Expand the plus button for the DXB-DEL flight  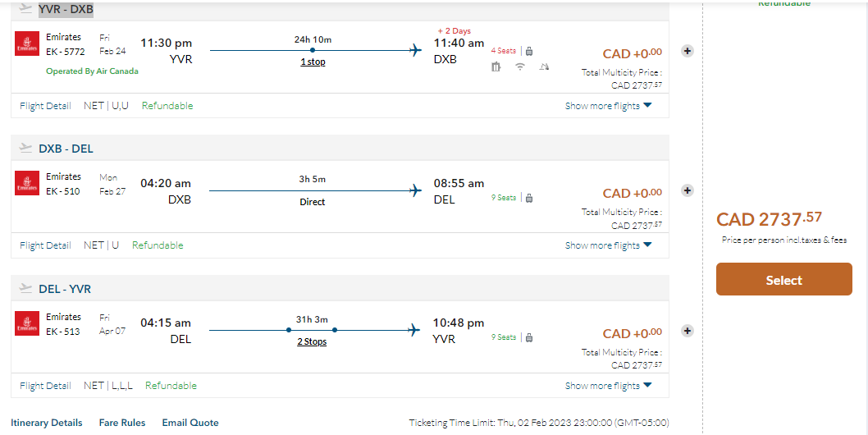click(x=688, y=190)
